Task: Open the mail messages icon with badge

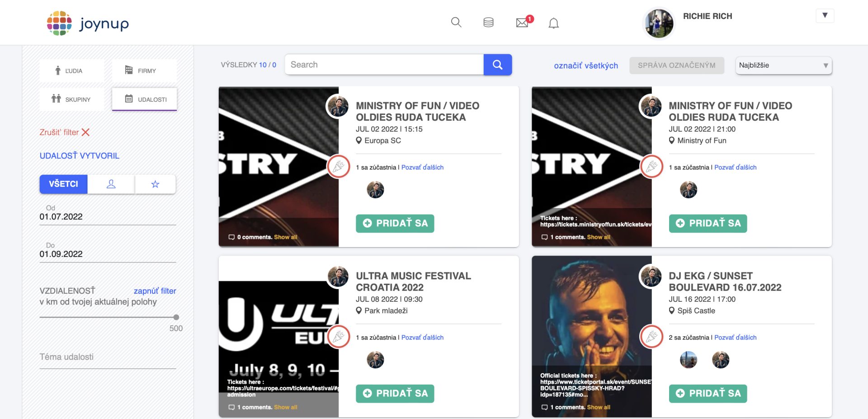Action: (x=523, y=22)
